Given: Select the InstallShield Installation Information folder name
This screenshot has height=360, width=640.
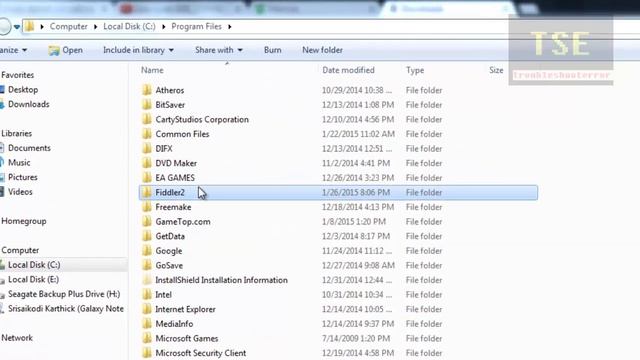Looking at the screenshot, I should pos(222,280).
